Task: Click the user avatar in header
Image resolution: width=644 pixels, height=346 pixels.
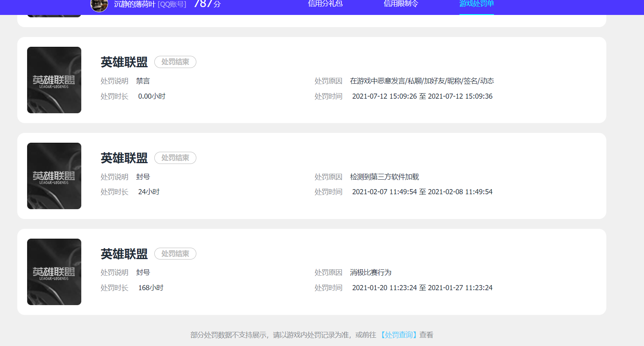Action: pyautogui.click(x=99, y=5)
